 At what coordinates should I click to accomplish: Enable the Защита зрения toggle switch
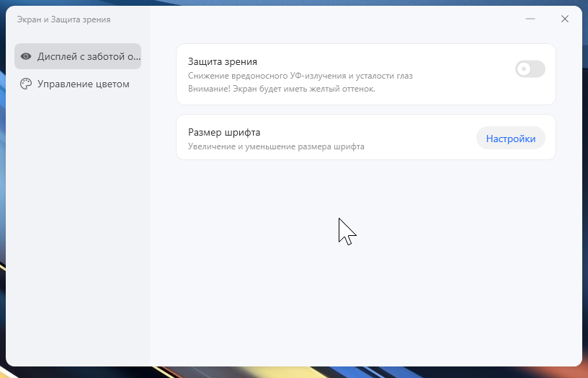point(530,69)
